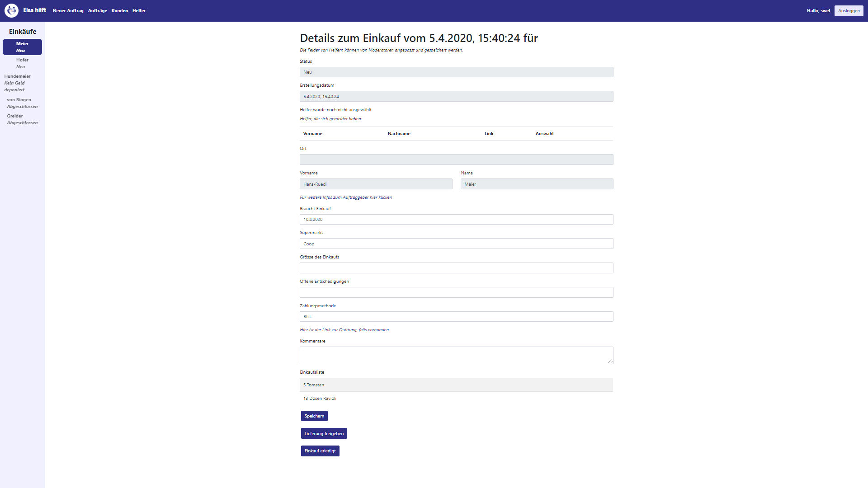Screen dimensions: 868x488
Task: Click the Supermarkt input field
Action: click(x=456, y=244)
